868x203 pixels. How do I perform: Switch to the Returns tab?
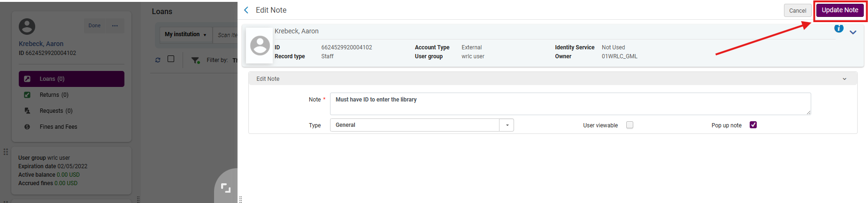(x=54, y=95)
